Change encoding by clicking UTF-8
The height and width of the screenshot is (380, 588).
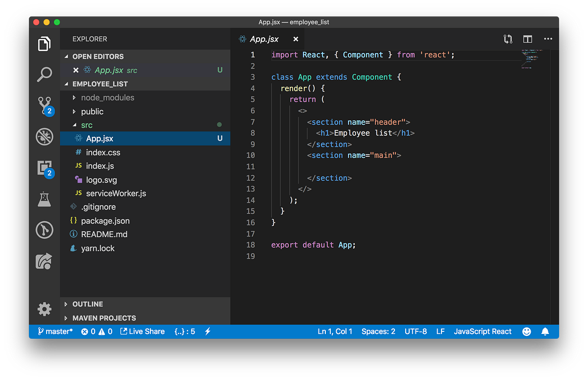coord(416,331)
